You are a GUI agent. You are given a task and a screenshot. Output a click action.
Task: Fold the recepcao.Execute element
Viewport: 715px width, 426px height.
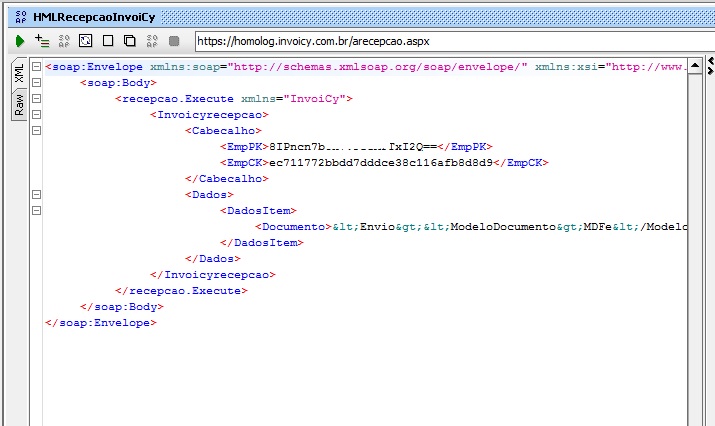36,99
